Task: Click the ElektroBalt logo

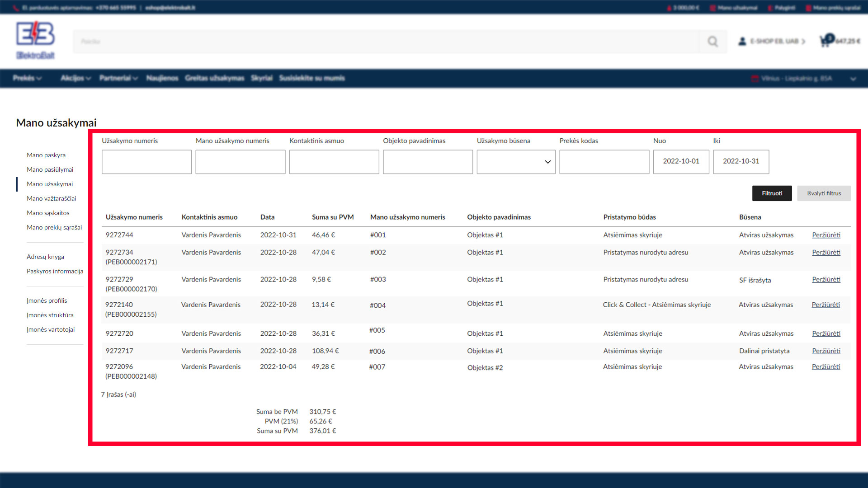Action: pyautogui.click(x=35, y=41)
